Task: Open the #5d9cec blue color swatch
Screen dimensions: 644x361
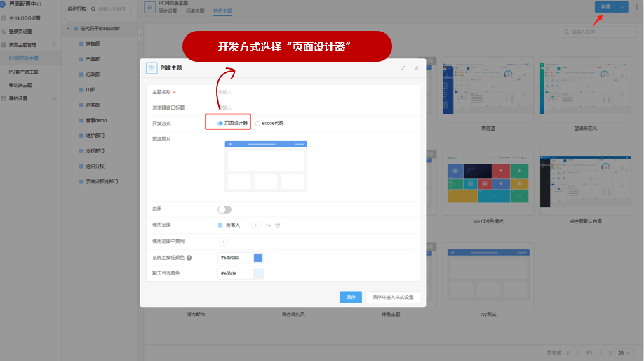Action: coord(258,258)
